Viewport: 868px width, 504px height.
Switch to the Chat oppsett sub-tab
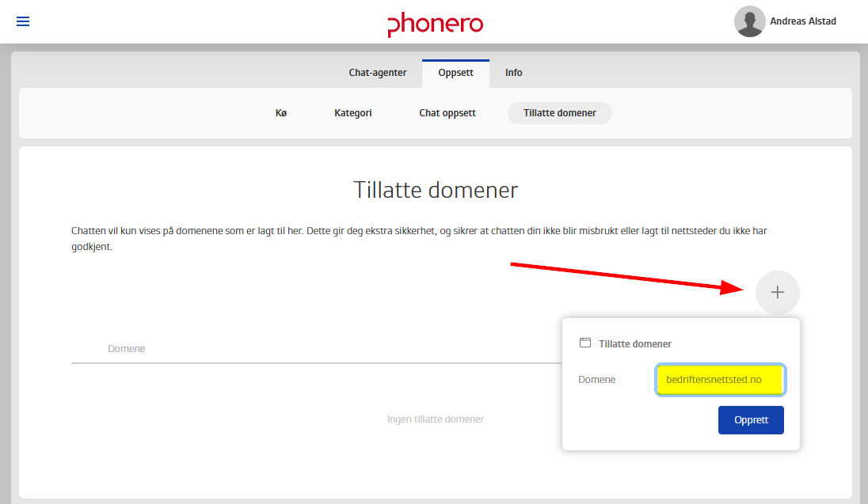(447, 113)
